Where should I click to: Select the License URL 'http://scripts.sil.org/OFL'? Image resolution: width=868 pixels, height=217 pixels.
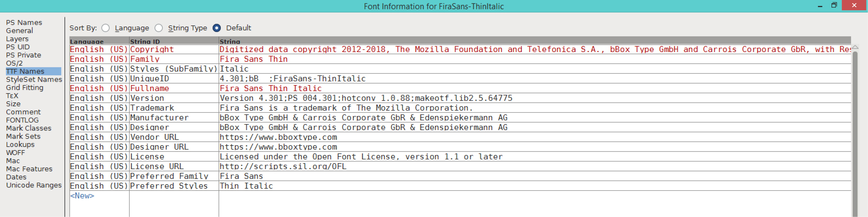click(x=283, y=167)
